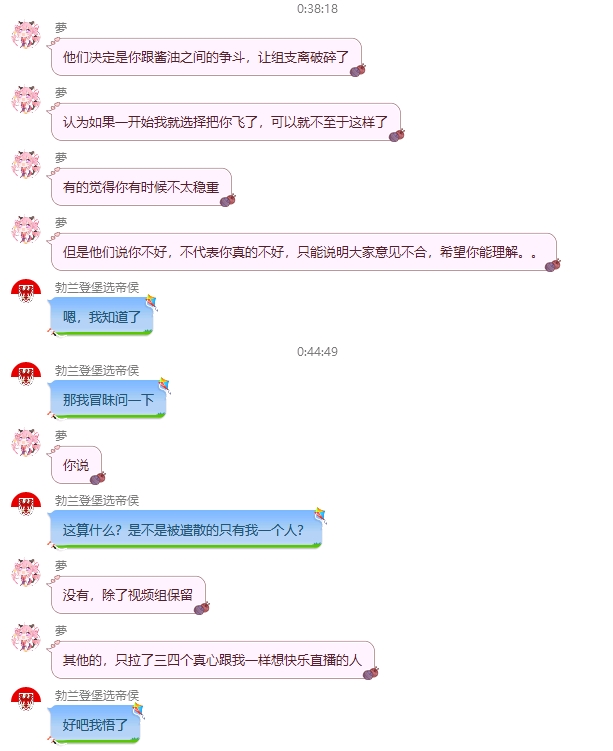Click the pink avatar beside 你说 message
The width and height of the screenshot is (613, 751).
(26, 443)
